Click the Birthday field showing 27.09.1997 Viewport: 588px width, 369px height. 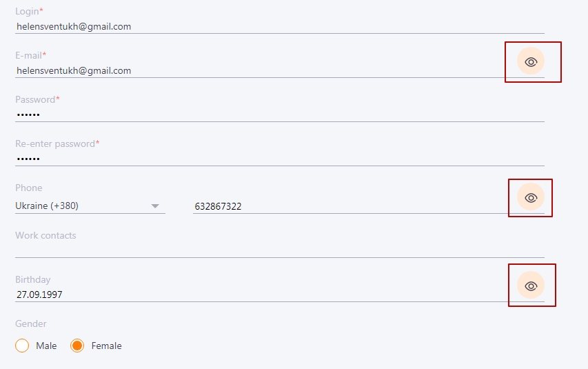tap(262, 295)
